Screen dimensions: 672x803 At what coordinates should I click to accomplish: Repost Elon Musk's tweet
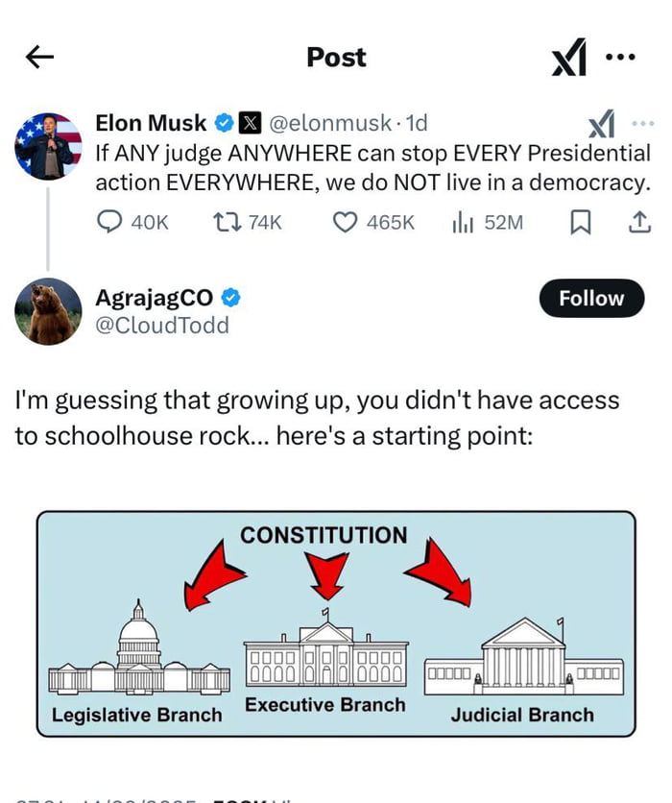click(x=228, y=223)
